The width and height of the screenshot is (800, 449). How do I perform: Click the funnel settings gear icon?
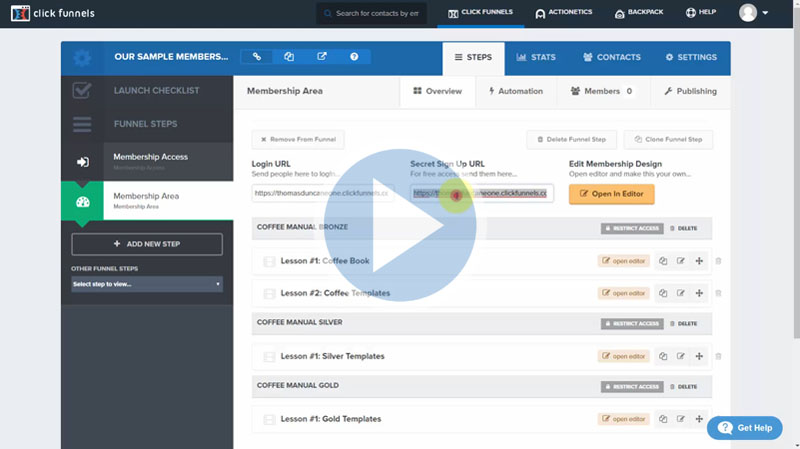point(82,58)
